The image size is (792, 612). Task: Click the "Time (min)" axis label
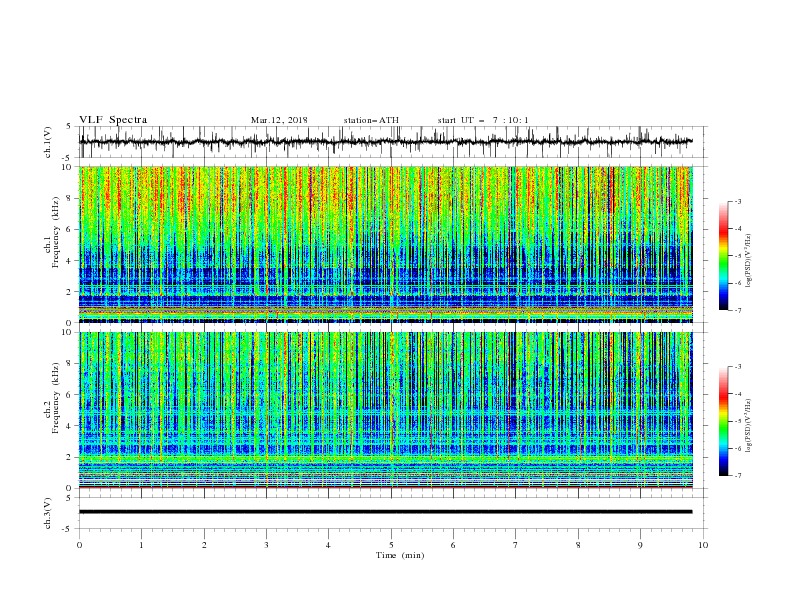point(400,555)
